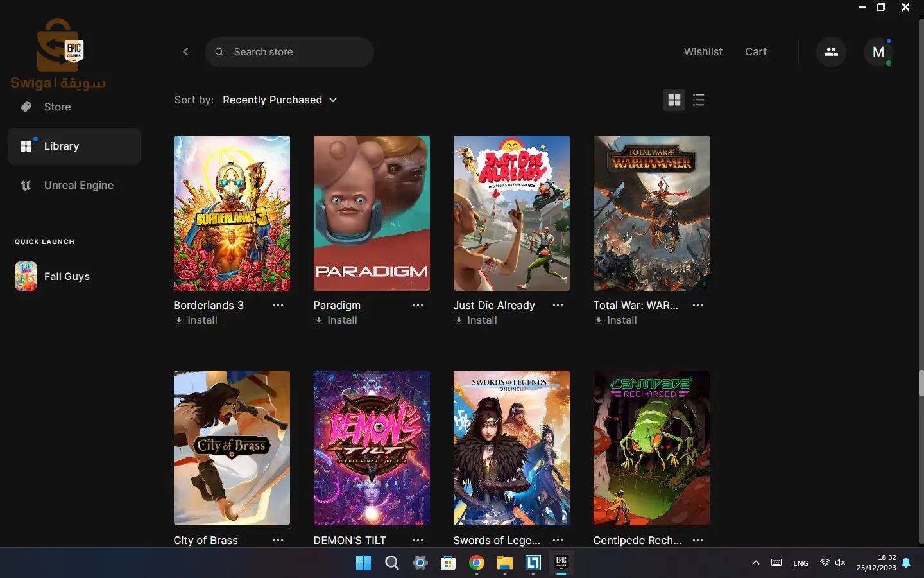
Task: Open options menu for Centipede Recharged
Action: (x=697, y=541)
